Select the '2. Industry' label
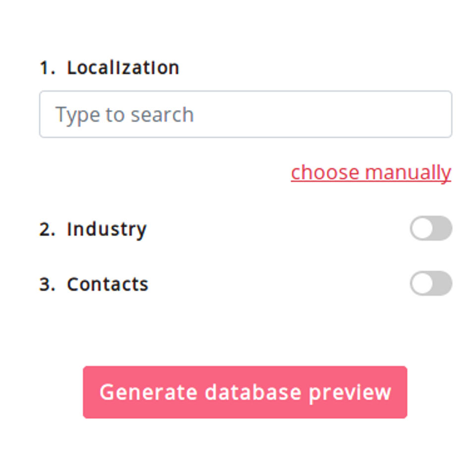 click(93, 229)
